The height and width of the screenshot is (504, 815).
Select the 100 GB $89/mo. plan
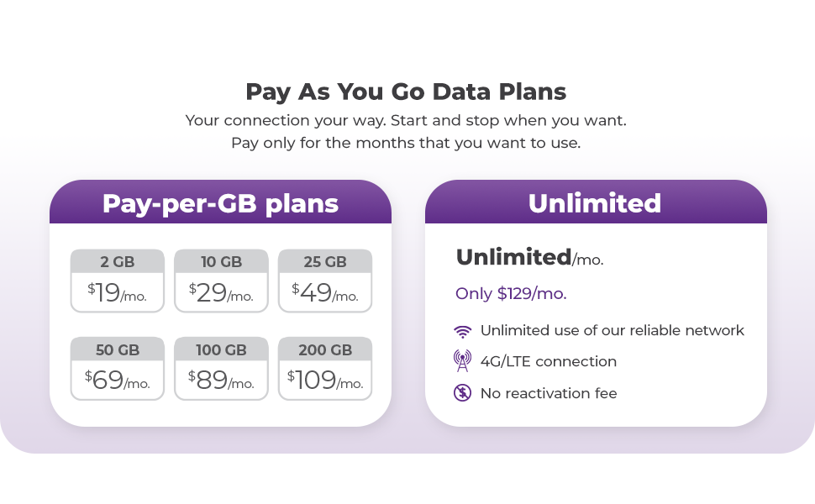(222, 369)
